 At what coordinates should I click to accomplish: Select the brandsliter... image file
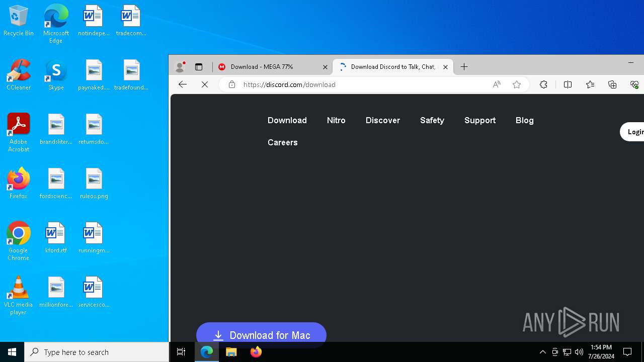click(56, 130)
